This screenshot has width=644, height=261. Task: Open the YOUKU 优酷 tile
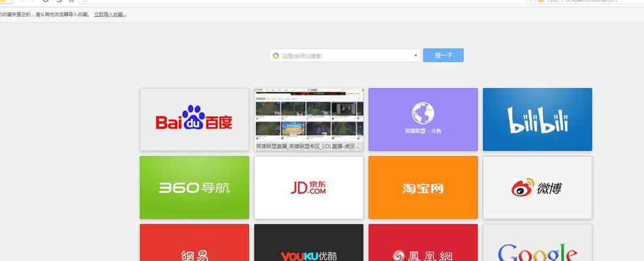(309, 243)
